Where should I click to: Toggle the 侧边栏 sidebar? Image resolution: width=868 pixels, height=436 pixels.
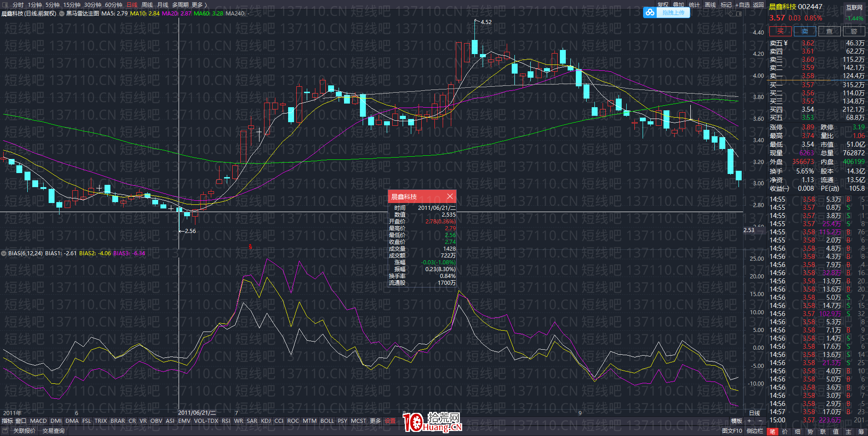(755, 431)
